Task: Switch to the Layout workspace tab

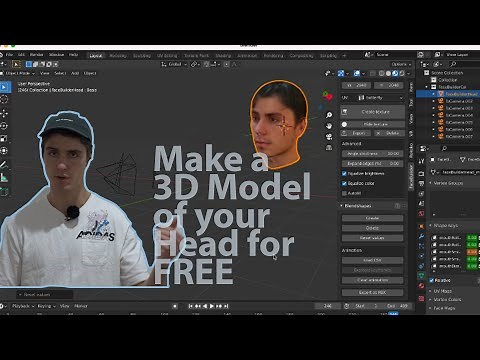Action: pos(96,56)
